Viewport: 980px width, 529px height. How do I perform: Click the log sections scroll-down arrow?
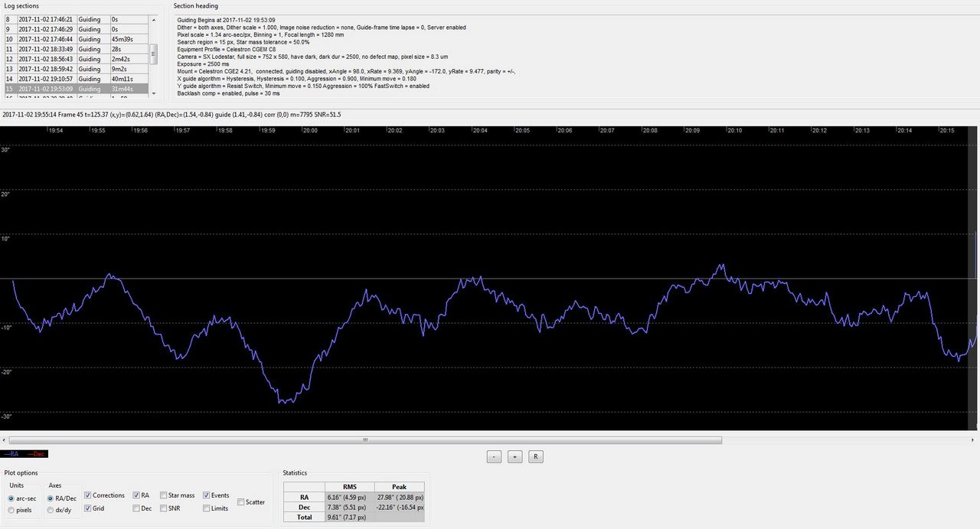pos(154,93)
